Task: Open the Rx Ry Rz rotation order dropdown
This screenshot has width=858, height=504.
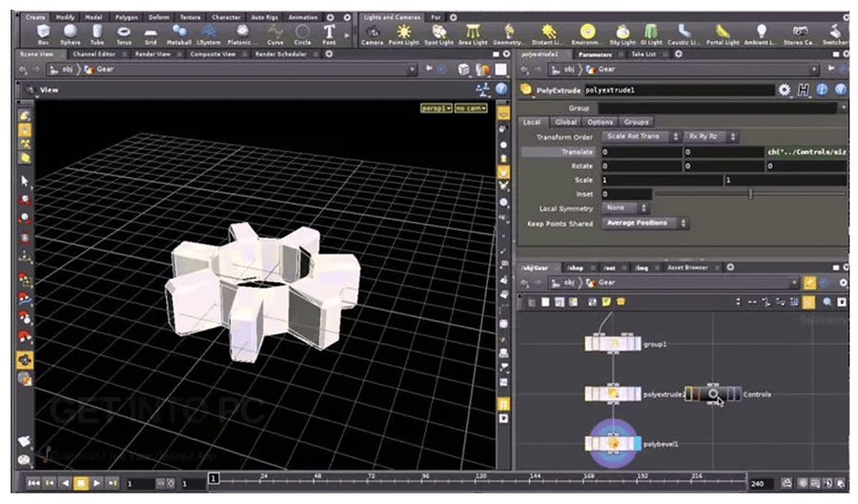Action: point(710,136)
